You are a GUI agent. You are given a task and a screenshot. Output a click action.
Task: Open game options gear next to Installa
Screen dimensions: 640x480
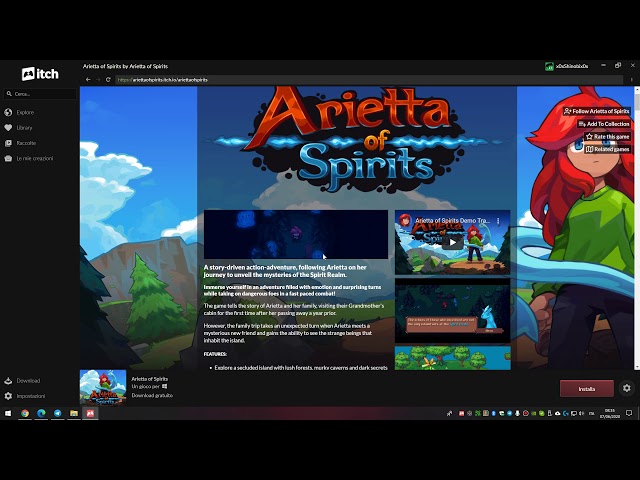tap(627, 388)
